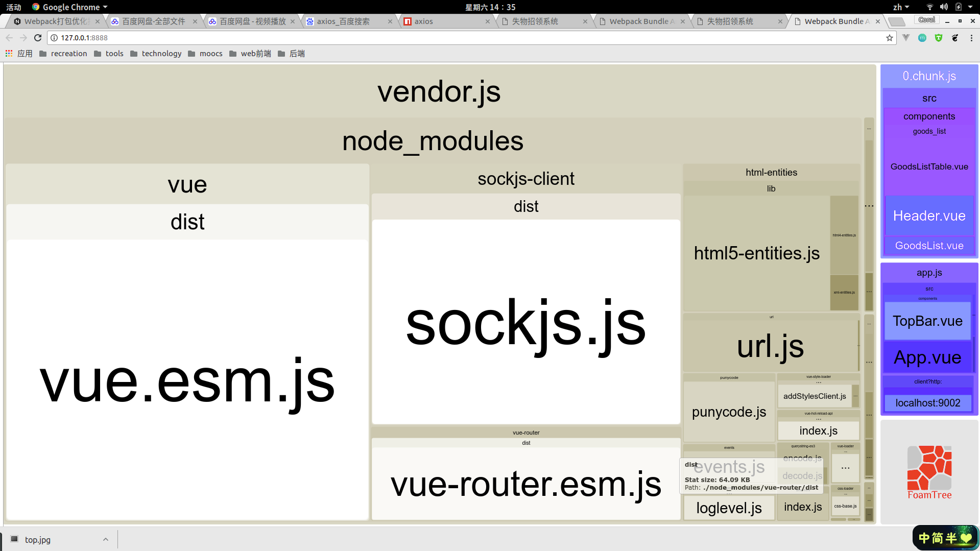This screenshot has height=551, width=980.
Task: Open the top.jpg download options chevron
Action: click(x=106, y=539)
